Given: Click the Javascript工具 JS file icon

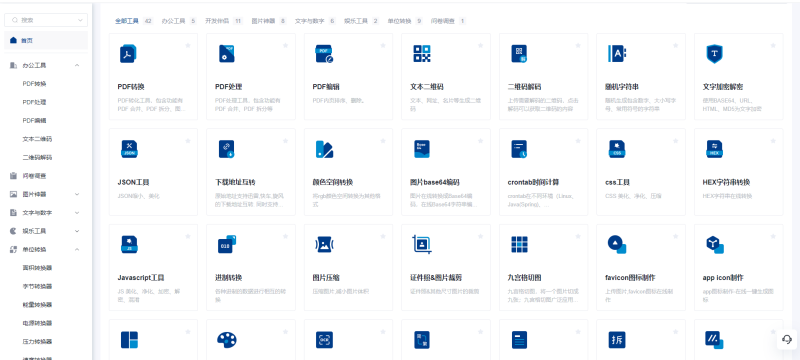Looking at the screenshot, I should coord(129,245).
